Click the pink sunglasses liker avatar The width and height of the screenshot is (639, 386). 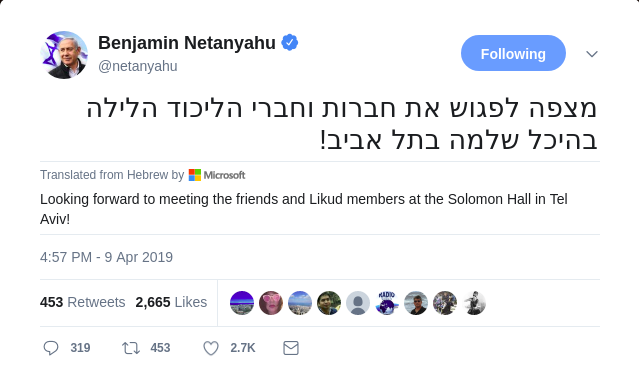pos(271,303)
